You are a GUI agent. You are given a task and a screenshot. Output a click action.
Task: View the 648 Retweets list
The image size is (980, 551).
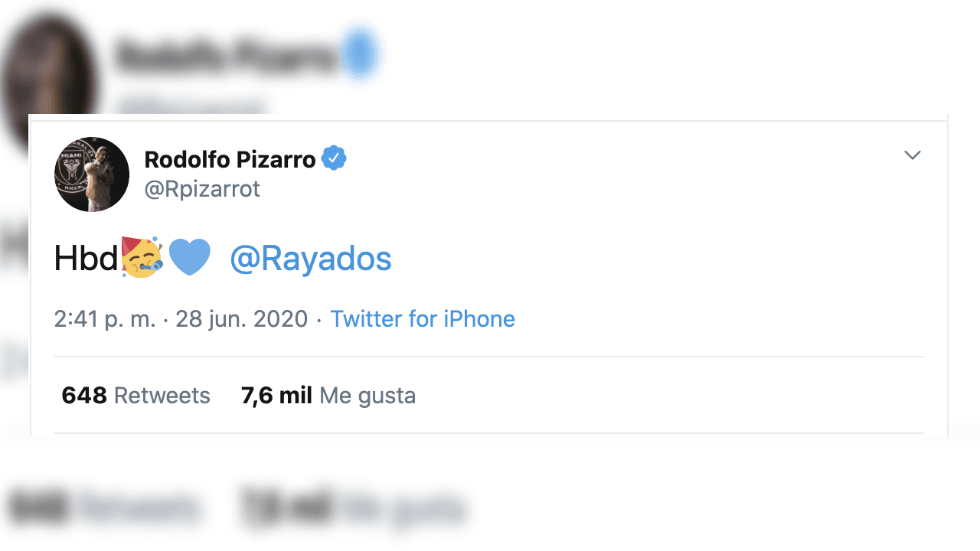click(136, 396)
